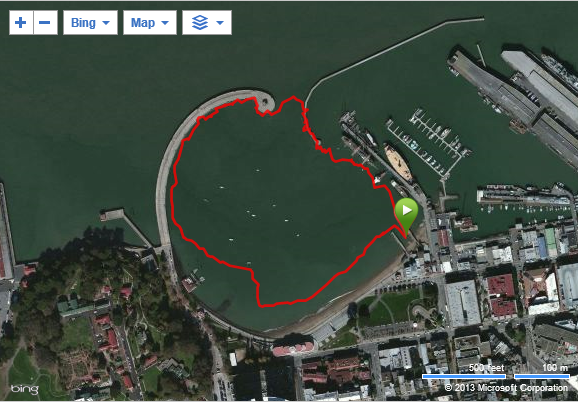Click the marina boat slips area
578x402 pixels.
point(428,142)
